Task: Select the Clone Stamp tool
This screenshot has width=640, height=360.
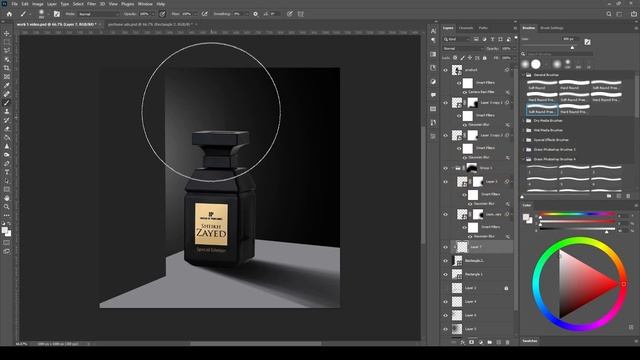Action: click(x=7, y=111)
